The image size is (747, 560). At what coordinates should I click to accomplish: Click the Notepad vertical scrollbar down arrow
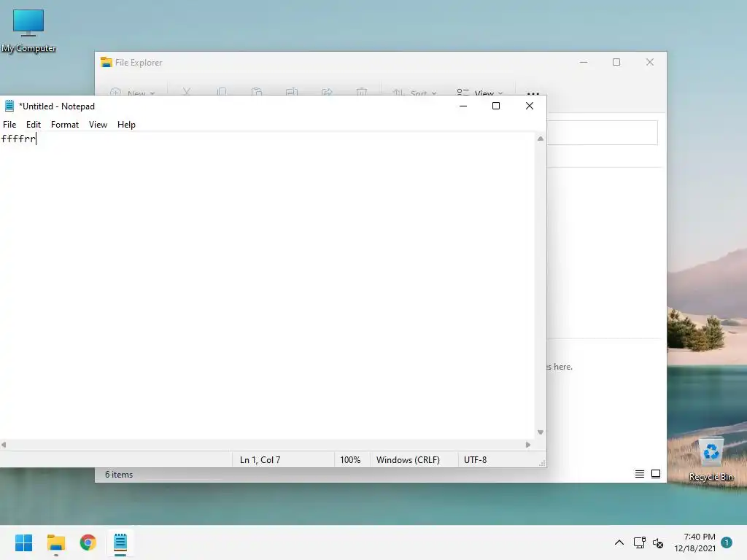(x=541, y=432)
